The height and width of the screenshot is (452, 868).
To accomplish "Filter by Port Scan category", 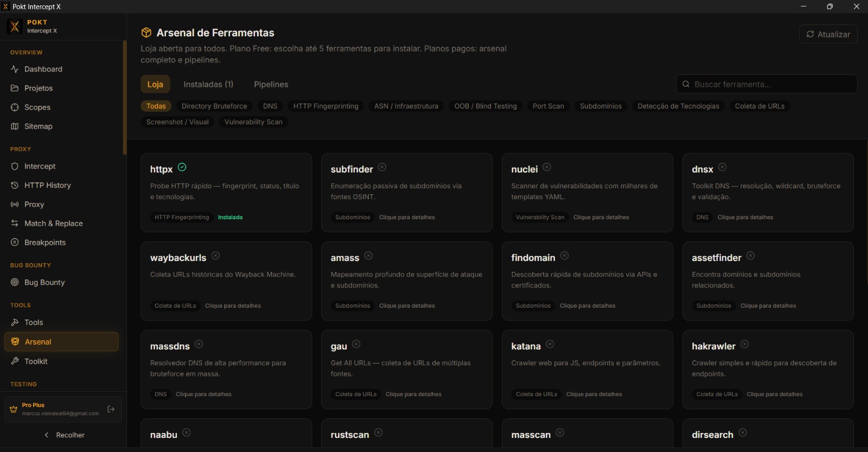I will [548, 106].
